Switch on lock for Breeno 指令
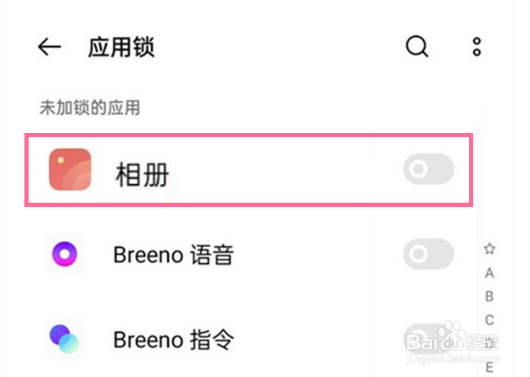Viewport: 530px width, 377px height. pos(428,339)
